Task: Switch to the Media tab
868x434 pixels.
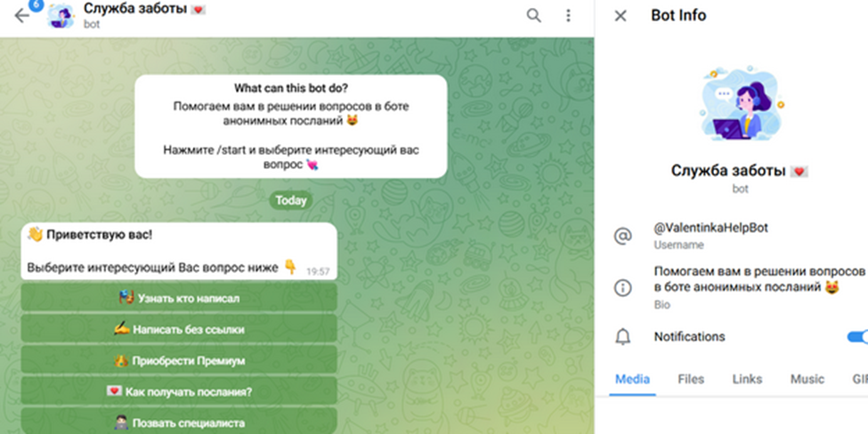Action: tap(632, 379)
